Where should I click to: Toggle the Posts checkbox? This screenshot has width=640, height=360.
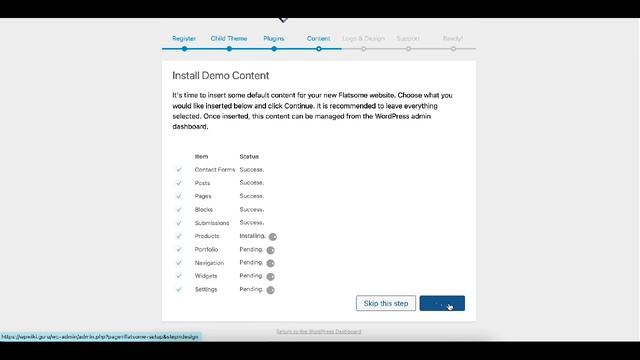pos(179,183)
